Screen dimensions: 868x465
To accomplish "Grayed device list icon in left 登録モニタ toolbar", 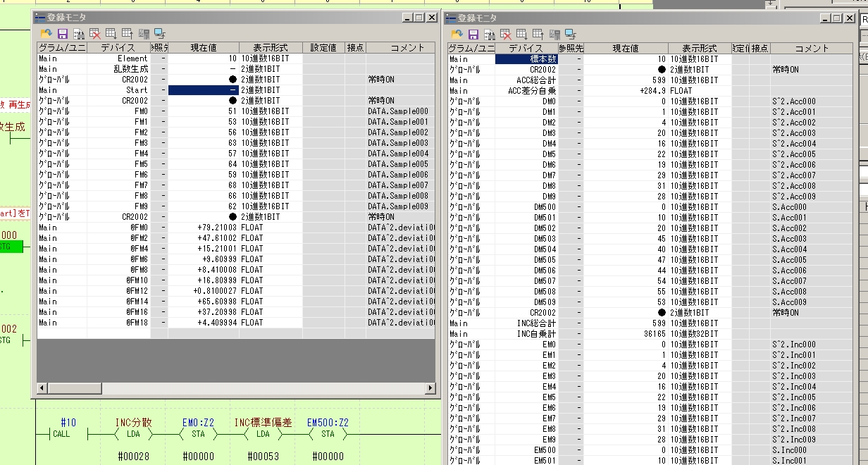I will (144, 33).
